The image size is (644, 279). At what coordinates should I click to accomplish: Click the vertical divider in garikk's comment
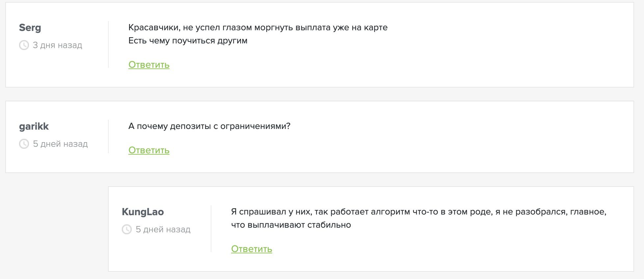[x=108, y=137]
